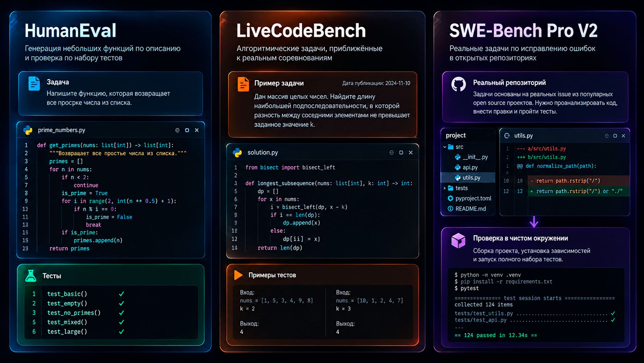The width and height of the screenshot is (644, 363).
Task: Click the Python icon beside api.py
Action: point(458,167)
